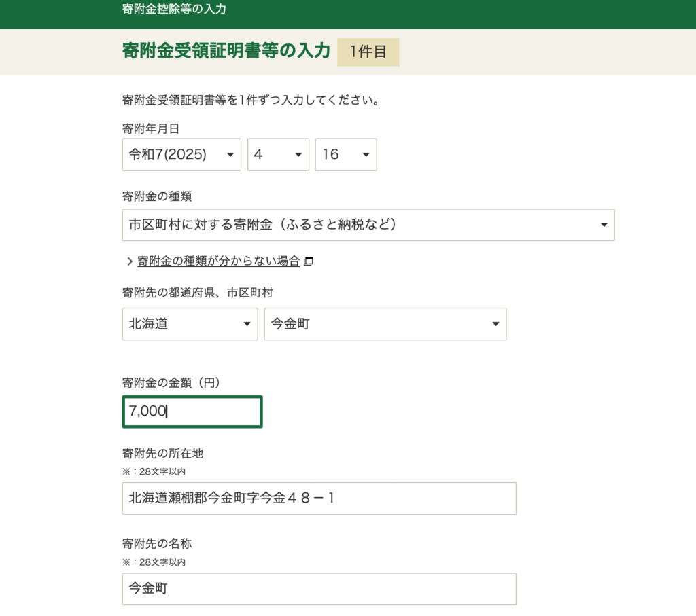Click the 寄附年月日 field label
Viewport: 696px width, 616px height.
click(x=151, y=128)
